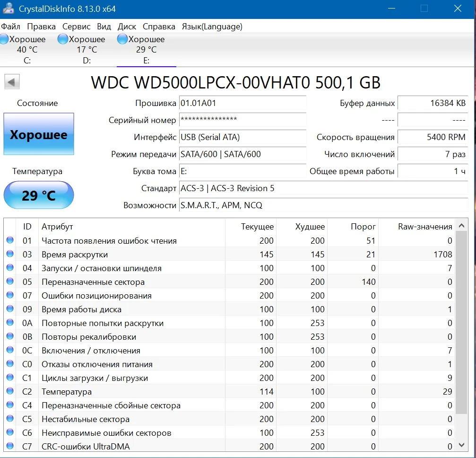Click the attribute list scrollbar thumb

461,323
